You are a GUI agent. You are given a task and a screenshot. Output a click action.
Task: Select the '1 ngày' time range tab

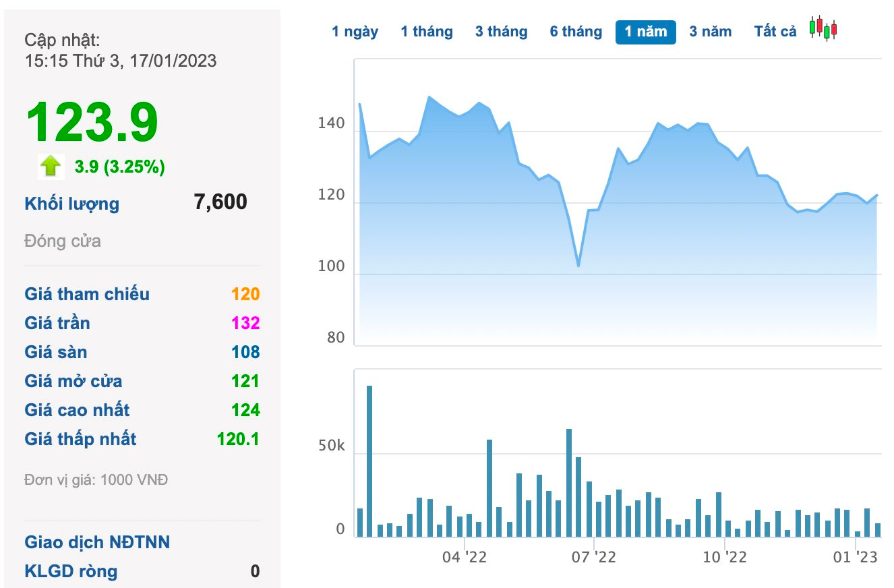(x=355, y=32)
